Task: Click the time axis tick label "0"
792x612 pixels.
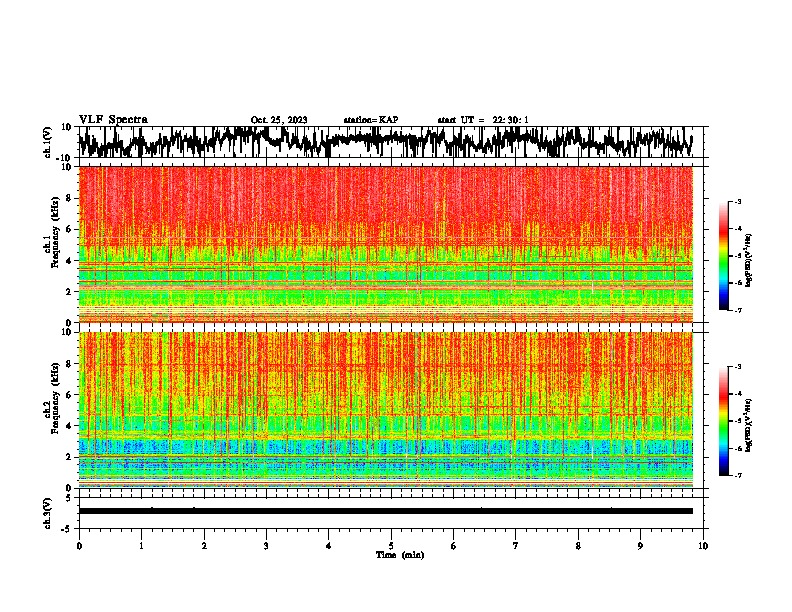Action: pos(79,546)
